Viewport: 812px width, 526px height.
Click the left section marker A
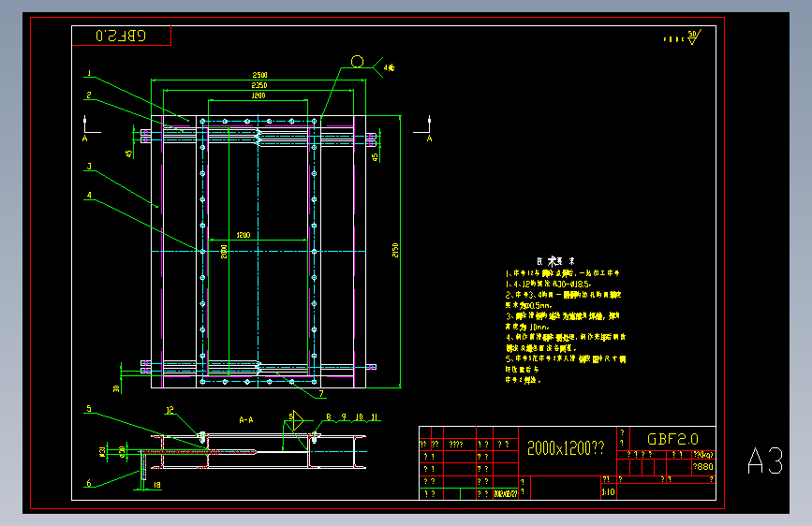click(x=85, y=139)
